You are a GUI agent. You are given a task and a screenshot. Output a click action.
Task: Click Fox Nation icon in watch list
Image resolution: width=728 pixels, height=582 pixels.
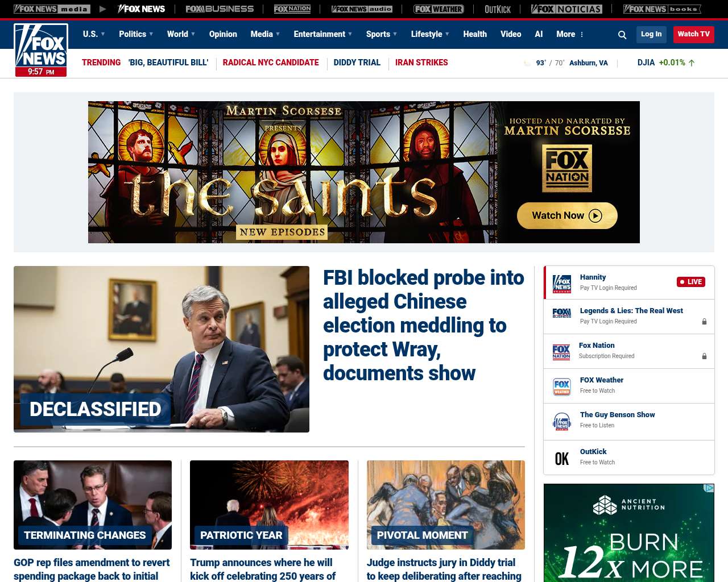(x=561, y=352)
